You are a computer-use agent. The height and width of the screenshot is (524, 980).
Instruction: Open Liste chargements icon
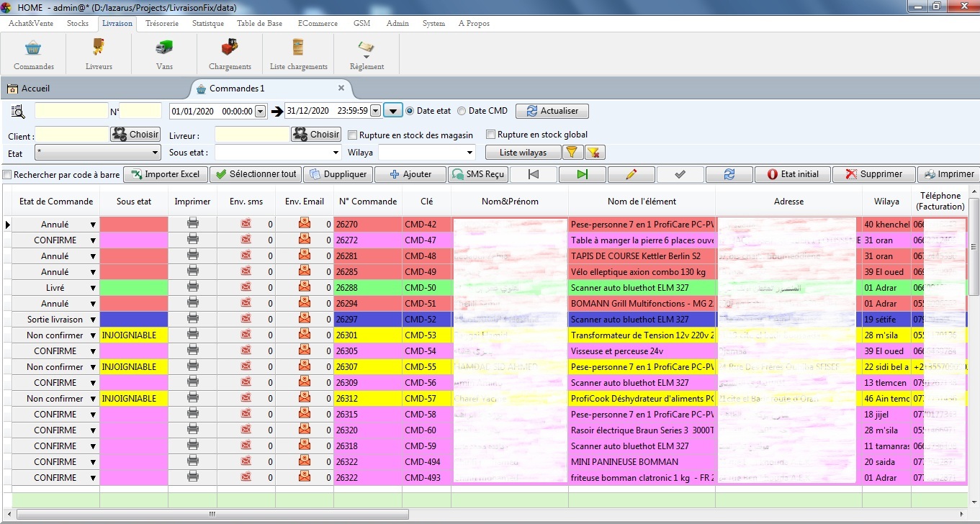tap(298, 48)
